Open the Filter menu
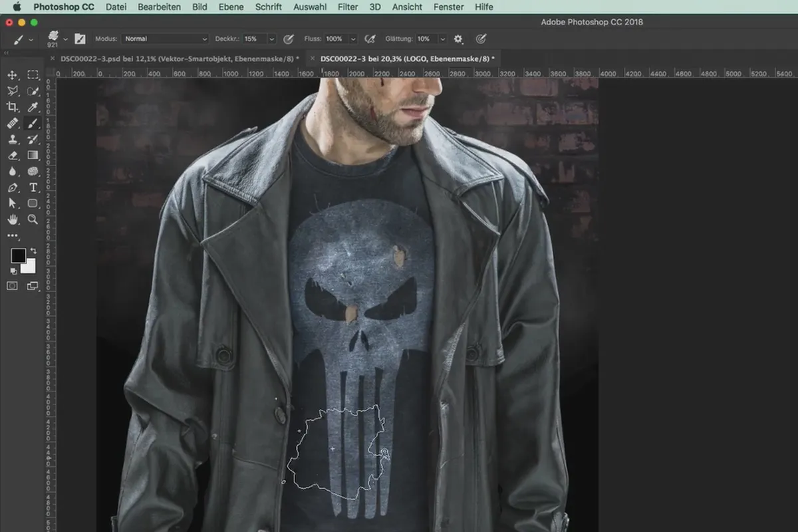 [x=348, y=7]
